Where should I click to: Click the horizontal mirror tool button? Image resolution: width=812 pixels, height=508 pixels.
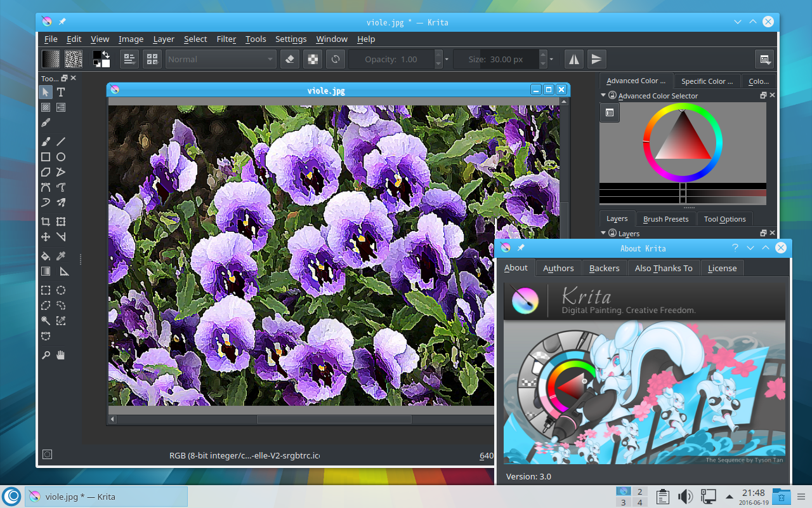573,59
